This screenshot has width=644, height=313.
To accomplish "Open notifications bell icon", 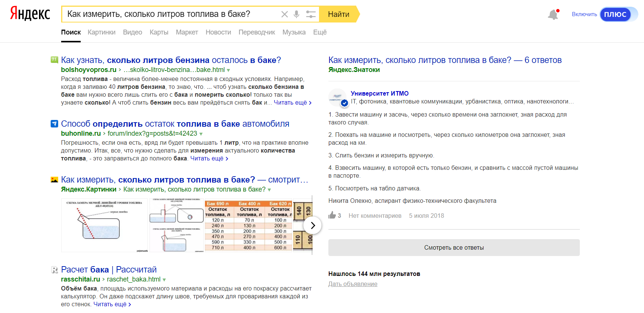I will point(553,14).
